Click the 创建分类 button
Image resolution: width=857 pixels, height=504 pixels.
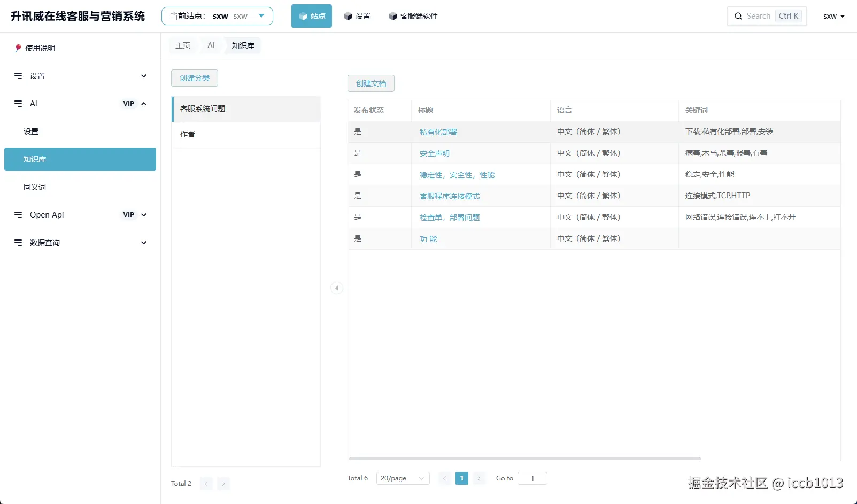(195, 78)
